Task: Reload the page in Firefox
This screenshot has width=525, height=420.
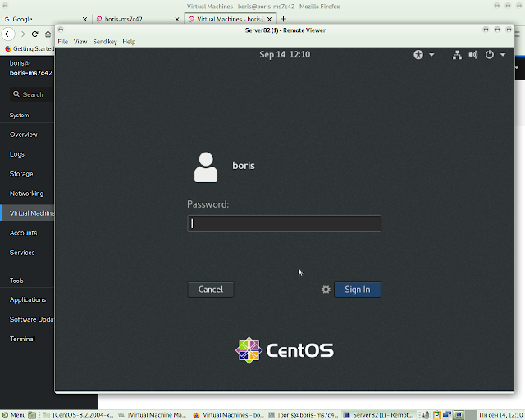Action: [x=34, y=34]
